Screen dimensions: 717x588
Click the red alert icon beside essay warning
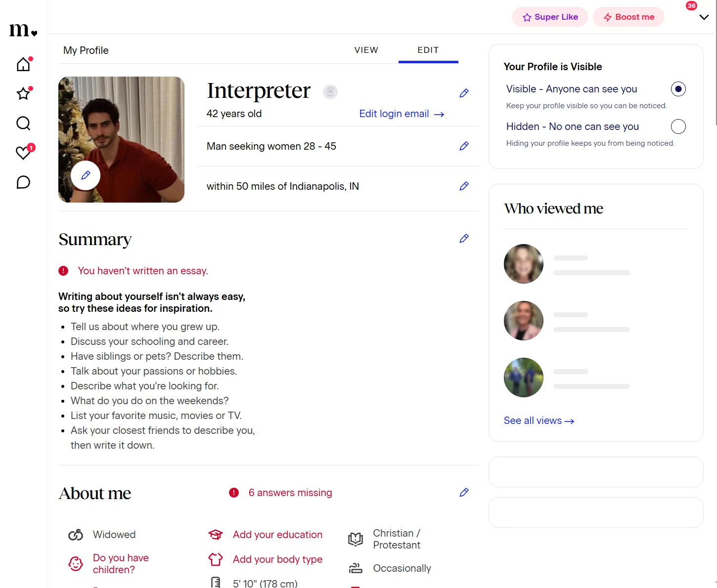click(x=63, y=271)
